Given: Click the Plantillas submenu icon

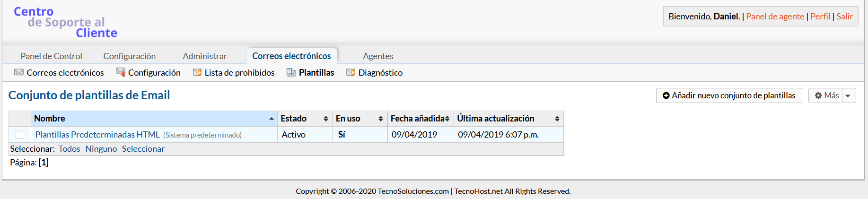Looking at the screenshot, I should [x=291, y=72].
